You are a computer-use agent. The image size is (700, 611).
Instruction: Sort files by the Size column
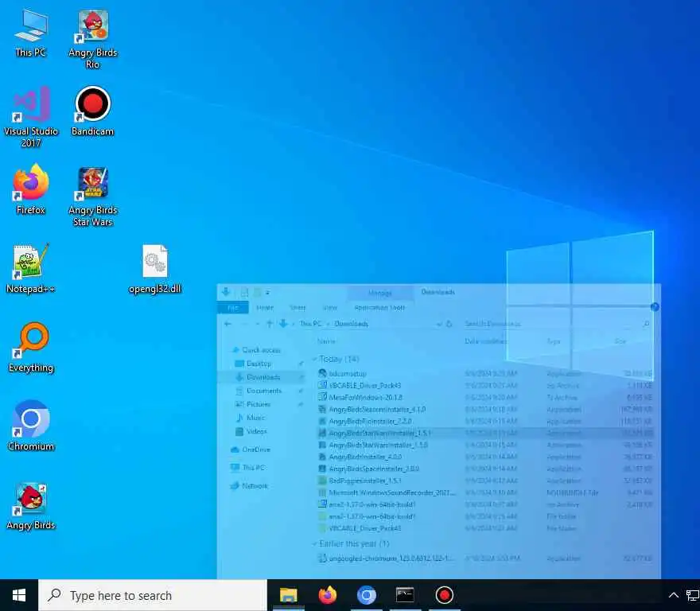[620, 341]
